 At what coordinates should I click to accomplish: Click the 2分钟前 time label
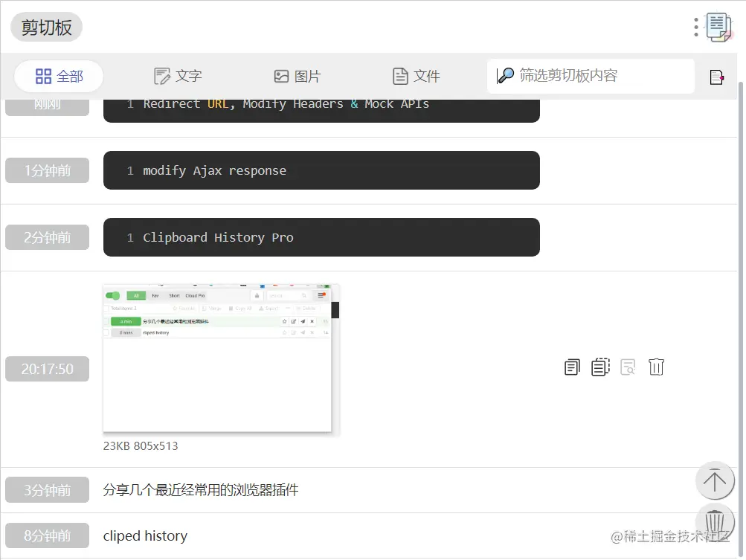pyautogui.click(x=47, y=237)
